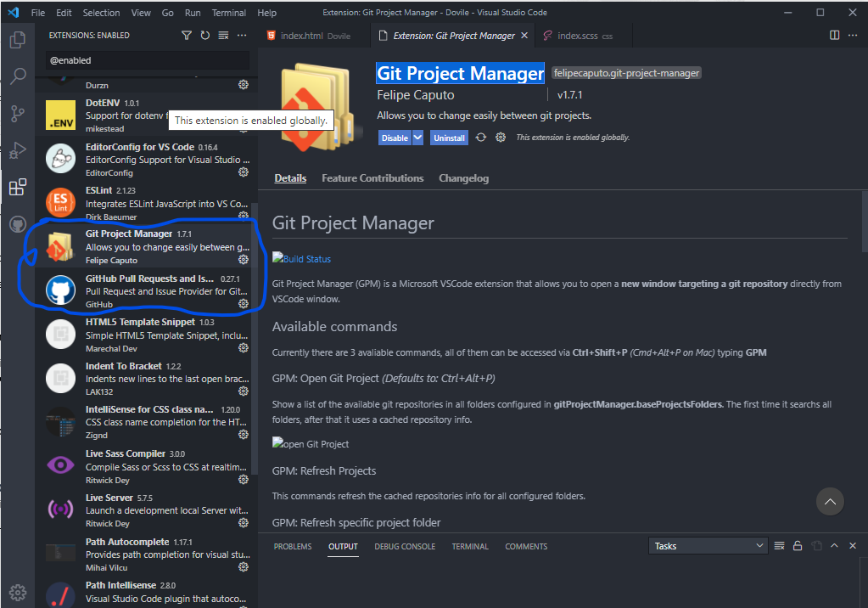Select the ESLint extension in the list

point(146,203)
